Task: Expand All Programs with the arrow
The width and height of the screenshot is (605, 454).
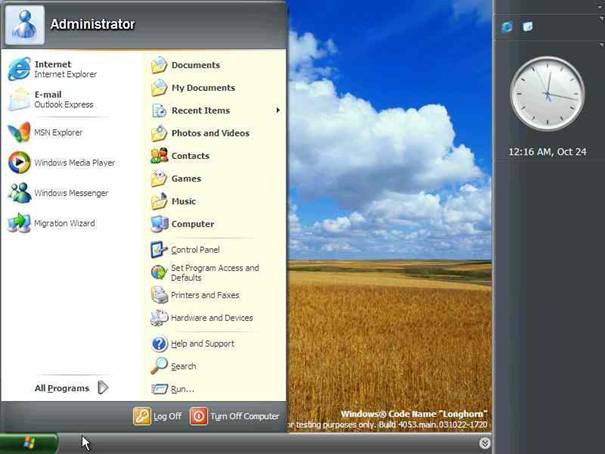Action: [x=103, y=388]
